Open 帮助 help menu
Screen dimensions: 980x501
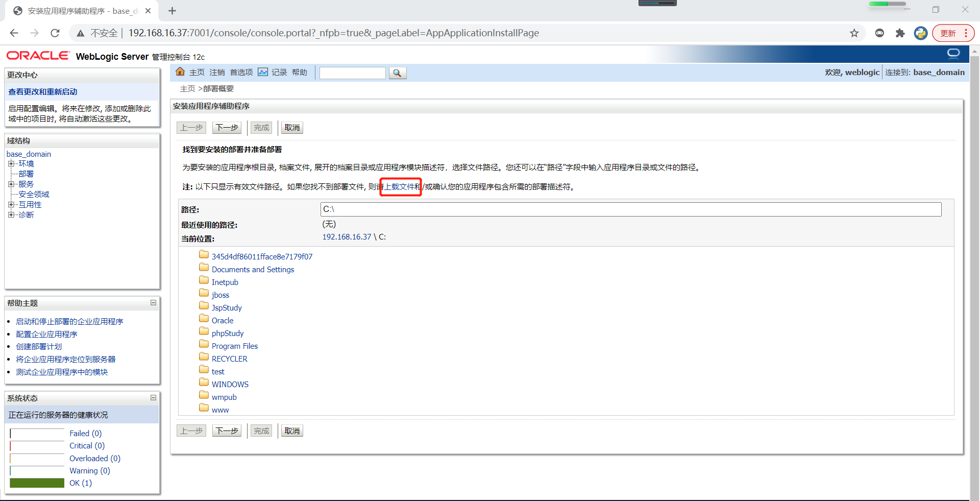coord(300,73)
